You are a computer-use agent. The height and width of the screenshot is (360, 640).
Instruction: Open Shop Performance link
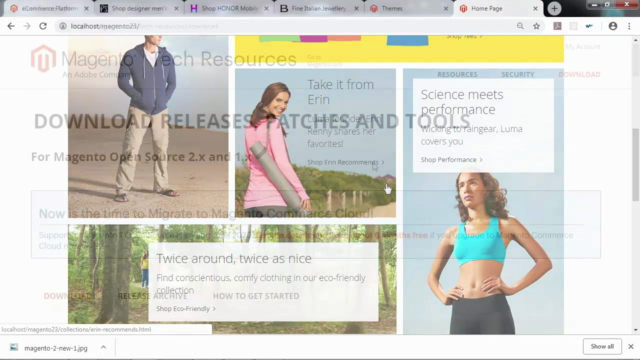pyautogui.click(x=451, y=160)
